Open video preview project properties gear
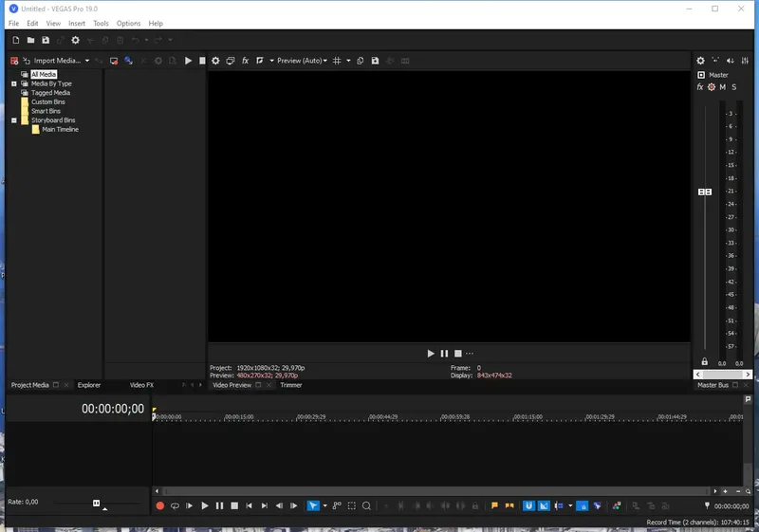The image size is (759, 532). (215, 61)
